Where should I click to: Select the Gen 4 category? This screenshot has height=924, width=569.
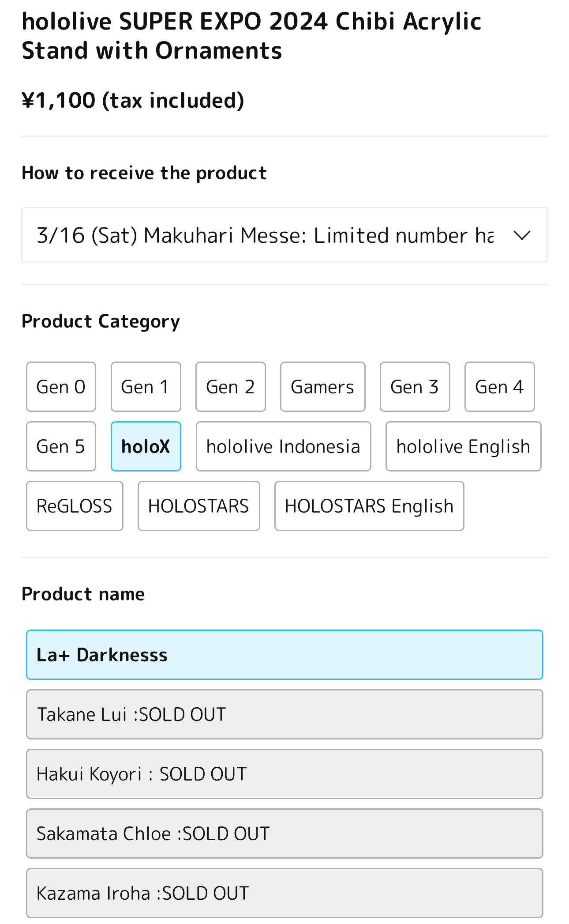499,387
